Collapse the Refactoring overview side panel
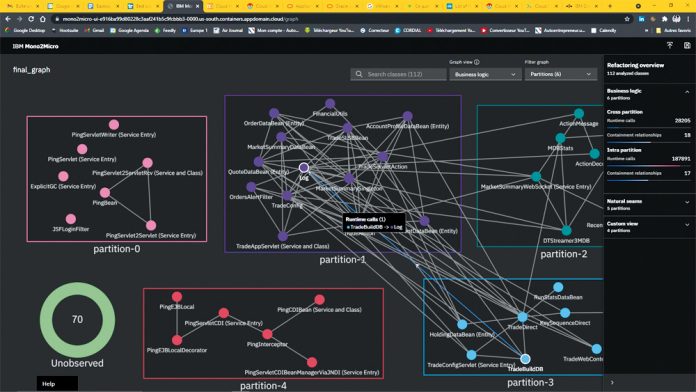The image size is (696, 392). point(612,382)
